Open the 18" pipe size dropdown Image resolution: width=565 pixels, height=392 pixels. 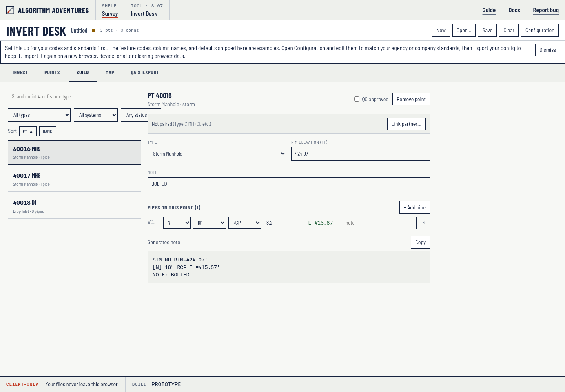(x=210, y=223)
